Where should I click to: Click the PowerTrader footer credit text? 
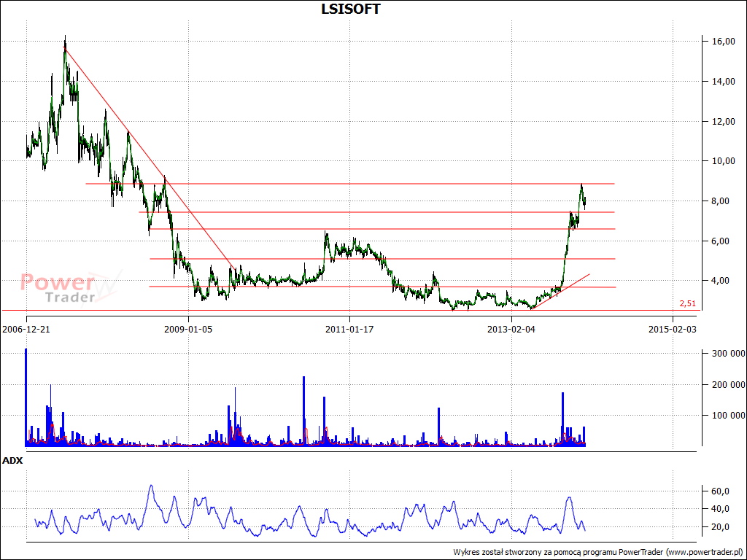(598, 552)
